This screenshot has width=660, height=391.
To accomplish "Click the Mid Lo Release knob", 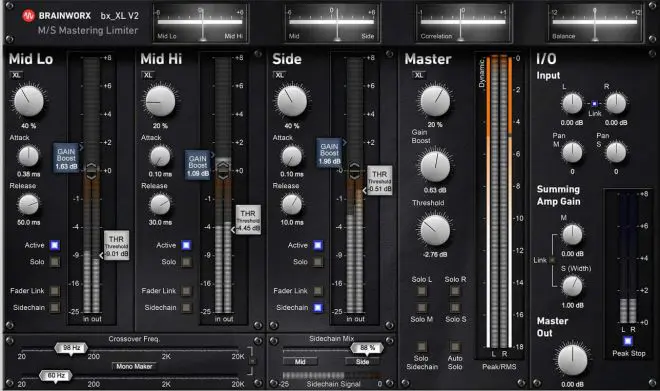I will coord(28,205).
